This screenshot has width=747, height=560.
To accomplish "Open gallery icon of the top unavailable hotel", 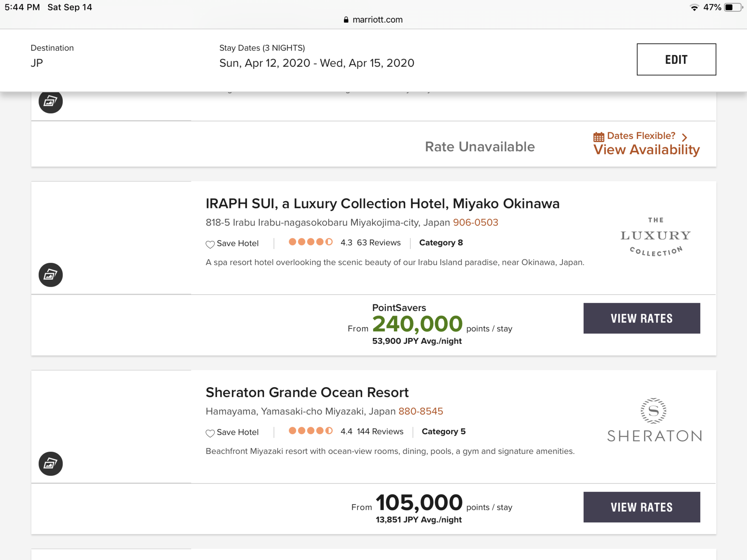I will [x=50, y=101].
